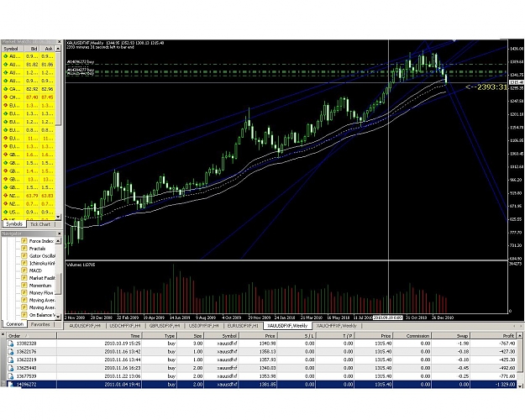Viewport: 525px width, 420px height.
Task: Click the T / P column header
Action: pyautogui.click(x=335, y=336)
